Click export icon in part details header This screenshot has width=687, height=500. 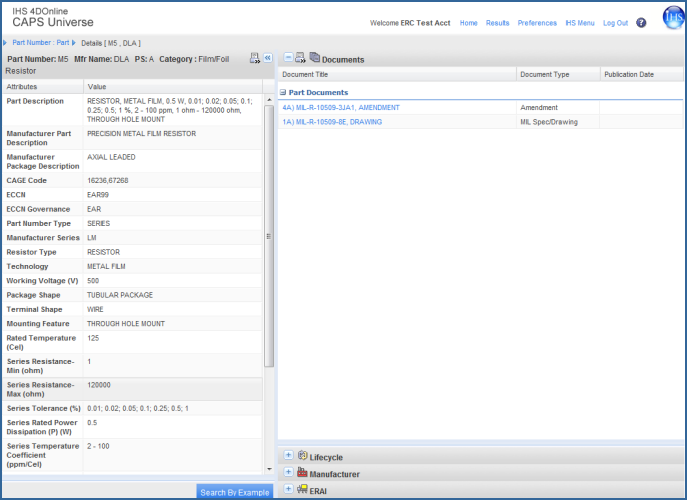pos(255,58)
